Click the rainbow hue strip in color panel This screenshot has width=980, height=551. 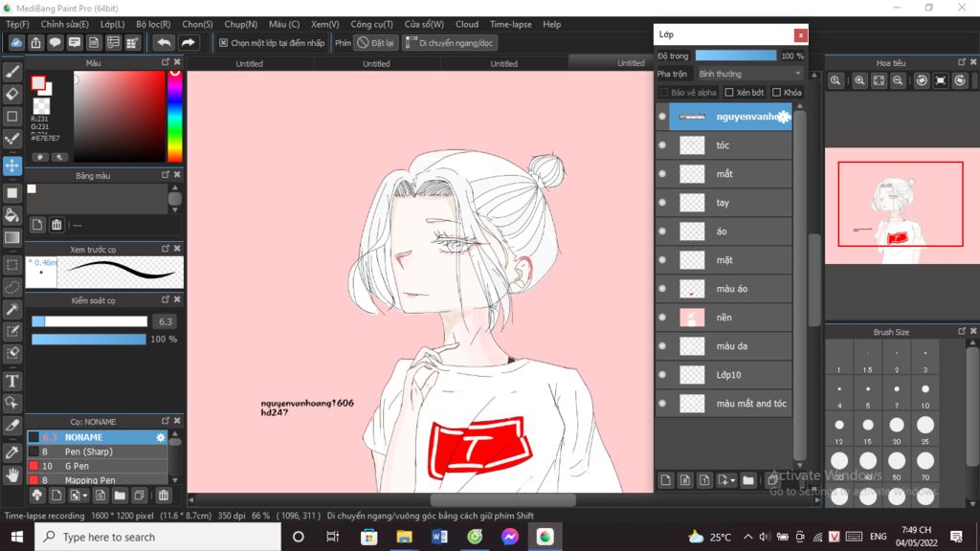click(175, 115)
